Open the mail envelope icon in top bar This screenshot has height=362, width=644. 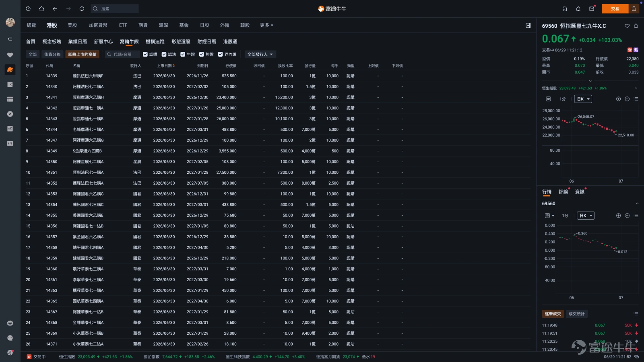click(x=592, y=8)
